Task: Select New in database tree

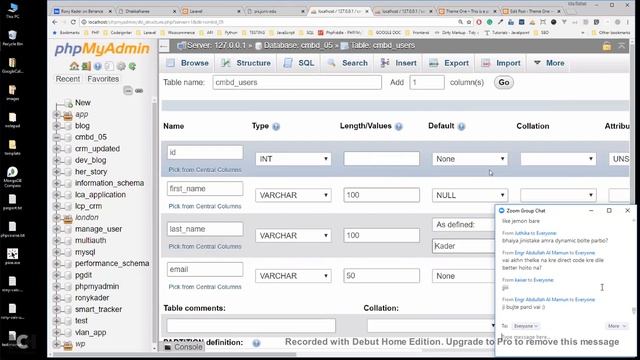Action: pyautogui.click(x=82, y=103)
